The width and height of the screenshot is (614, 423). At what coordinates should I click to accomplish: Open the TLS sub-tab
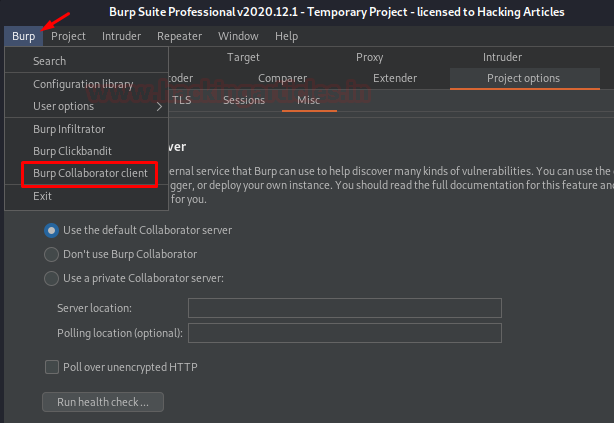(182, 100)
